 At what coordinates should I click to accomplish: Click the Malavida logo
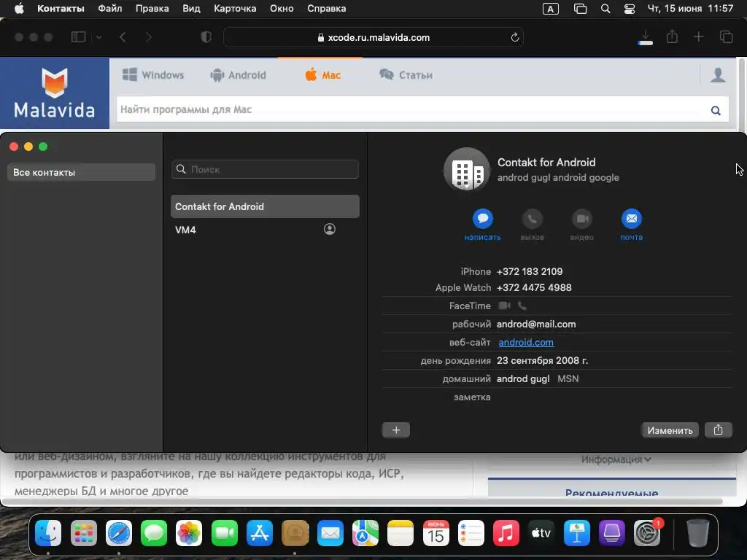point(55,93)
